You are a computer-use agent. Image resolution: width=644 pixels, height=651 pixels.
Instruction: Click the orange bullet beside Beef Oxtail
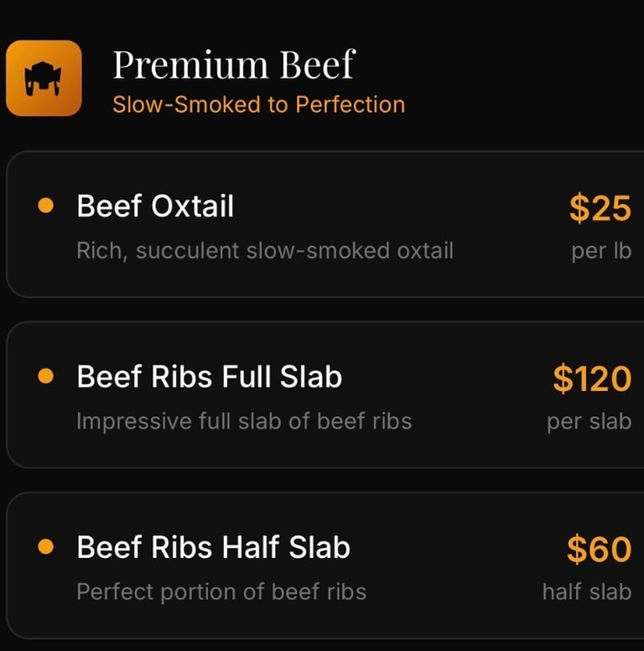point(46,206)
